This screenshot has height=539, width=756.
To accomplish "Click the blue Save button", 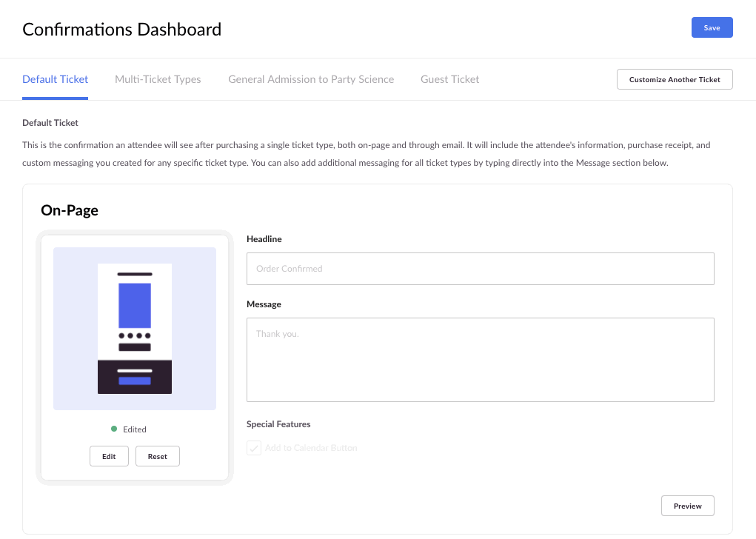I will tap(712, 27).
